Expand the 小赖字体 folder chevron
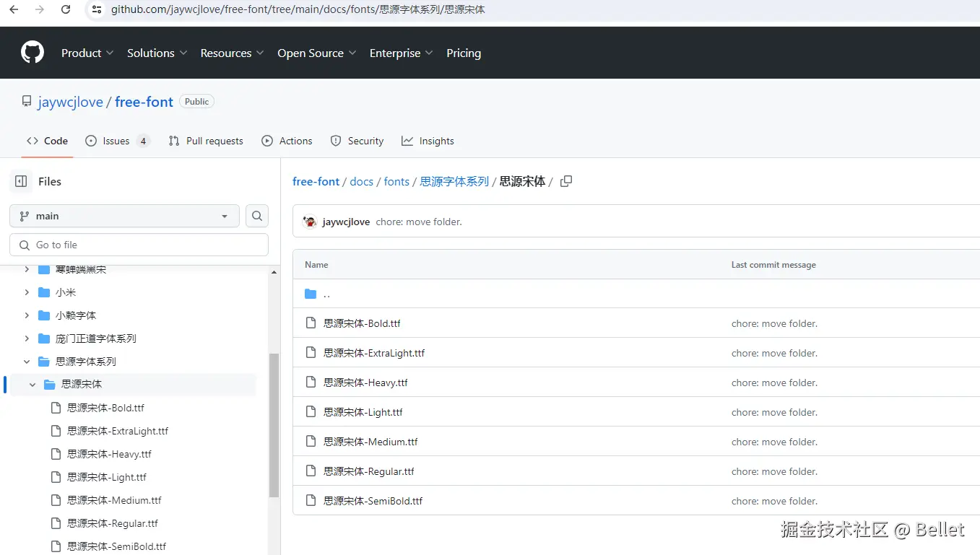This screenshot has height=555, width=980. [x=27, y=315]
